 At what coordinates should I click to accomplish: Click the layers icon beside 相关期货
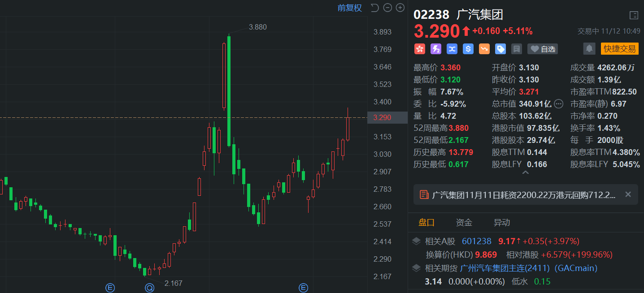[417, 268]
